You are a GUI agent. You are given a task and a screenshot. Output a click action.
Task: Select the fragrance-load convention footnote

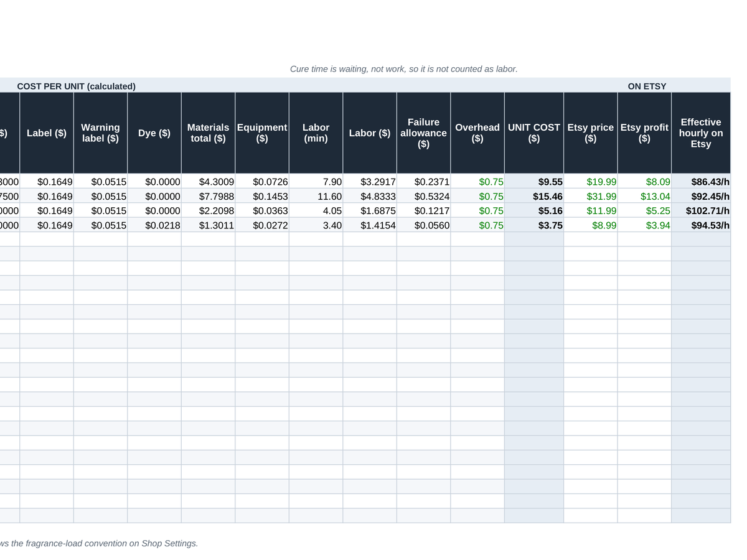point(99,543)
